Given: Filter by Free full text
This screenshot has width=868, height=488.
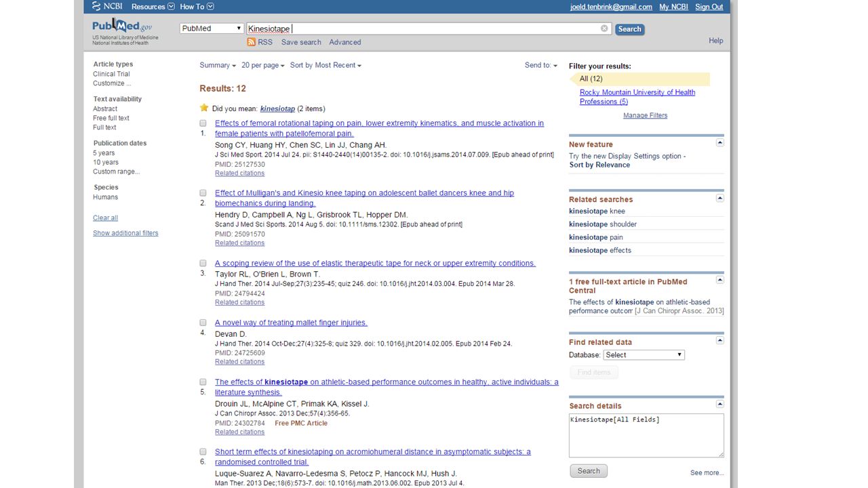Looking at the screenshot, I should (x=111, y=118).
